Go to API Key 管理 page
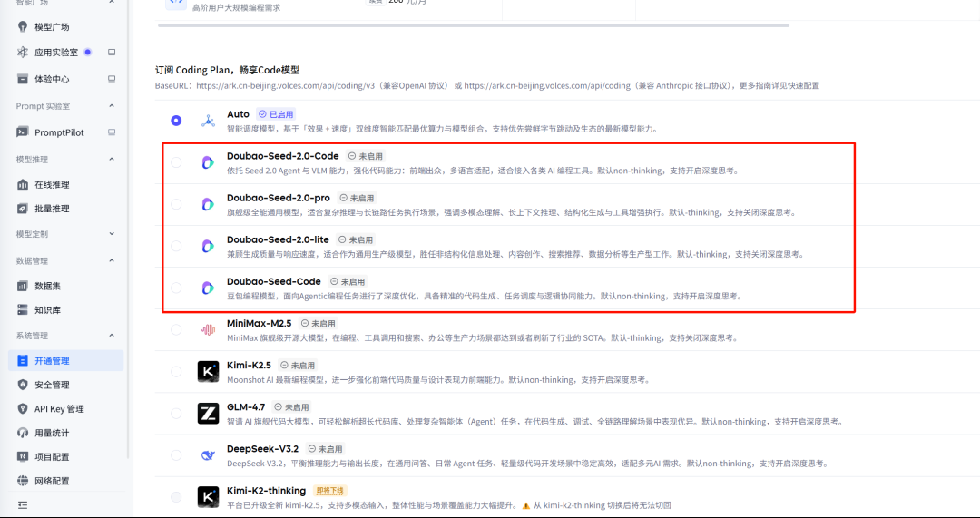980x518 pixels. (x=58, y=409)
